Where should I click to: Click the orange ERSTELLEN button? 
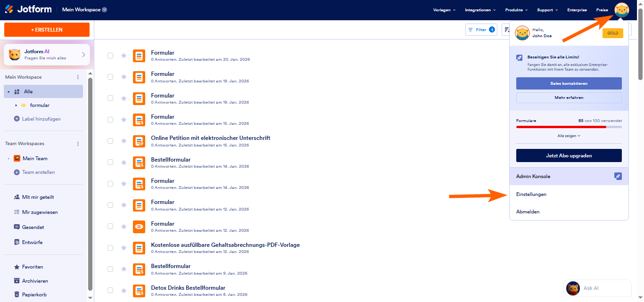click(x=47, y=30)
